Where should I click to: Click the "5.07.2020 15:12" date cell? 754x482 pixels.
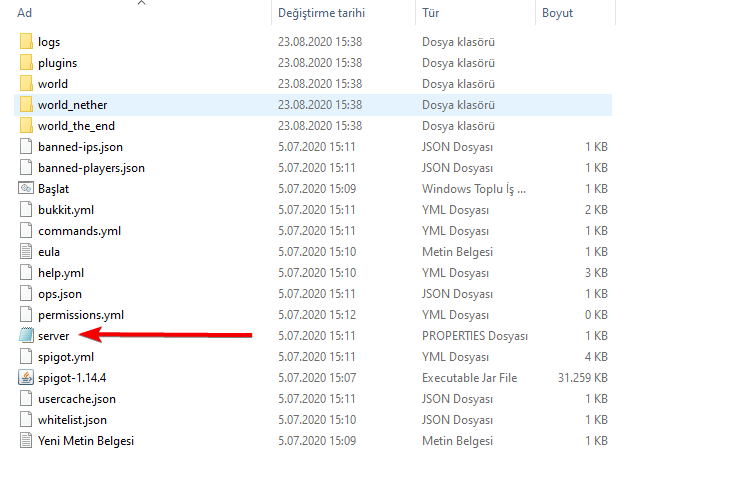coord(317,315)
